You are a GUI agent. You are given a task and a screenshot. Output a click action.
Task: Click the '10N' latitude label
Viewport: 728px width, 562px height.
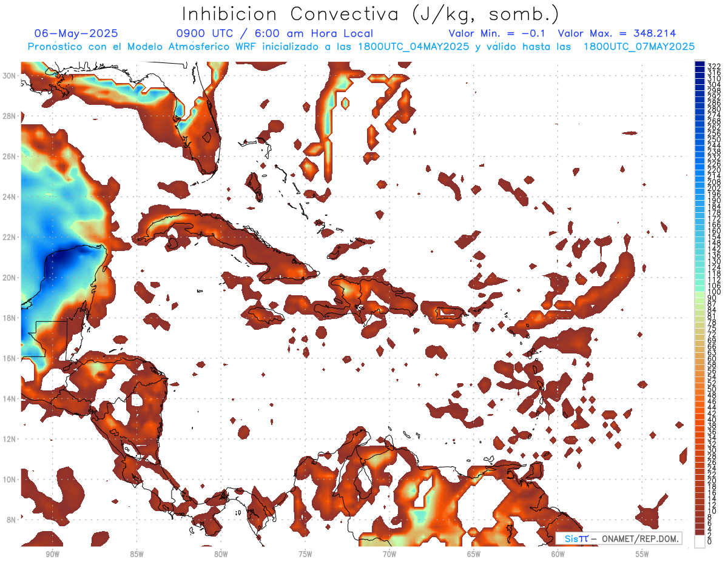tap(9, 479)
